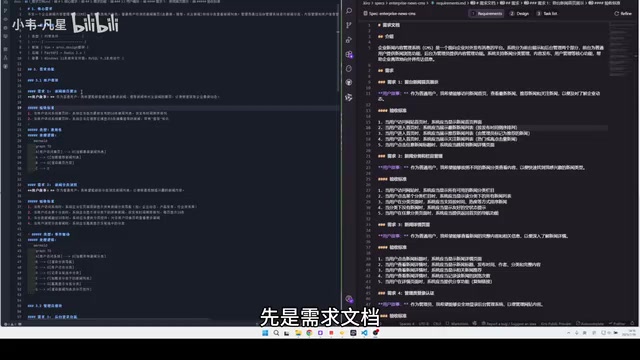
Task: Open Google Chrome from the taskbar
Action: 309,333
